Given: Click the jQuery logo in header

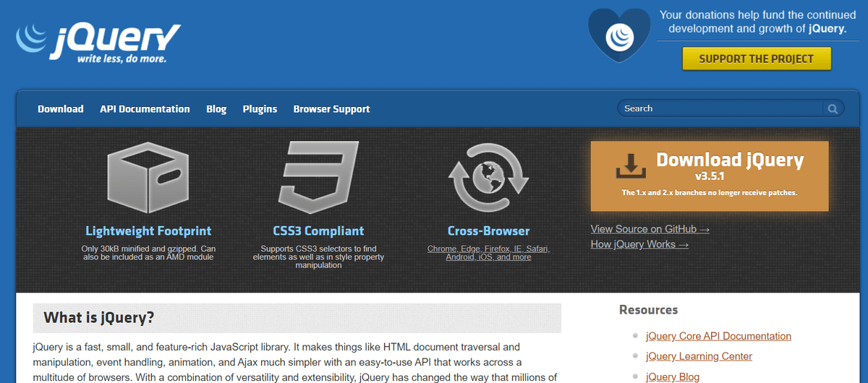Looking at the screenshot, I should [x=98, y=43].
